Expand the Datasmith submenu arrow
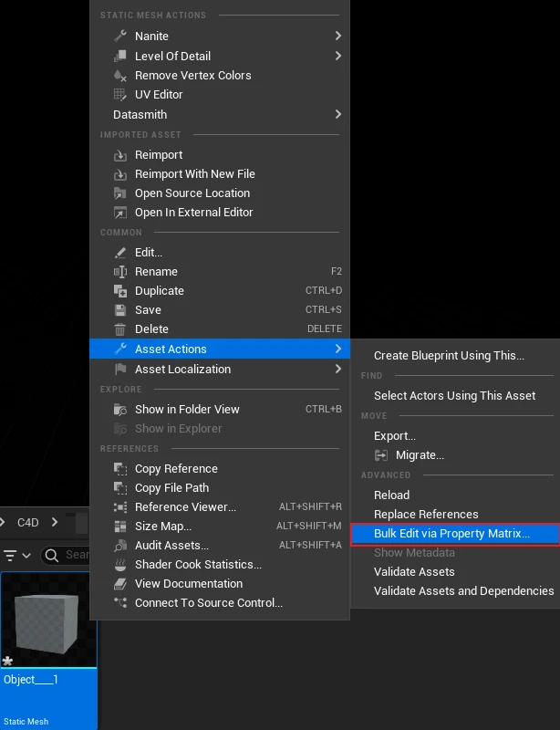The height and width of the screenshot is (730, 560). pyautogui.click(x=337, y=114)
